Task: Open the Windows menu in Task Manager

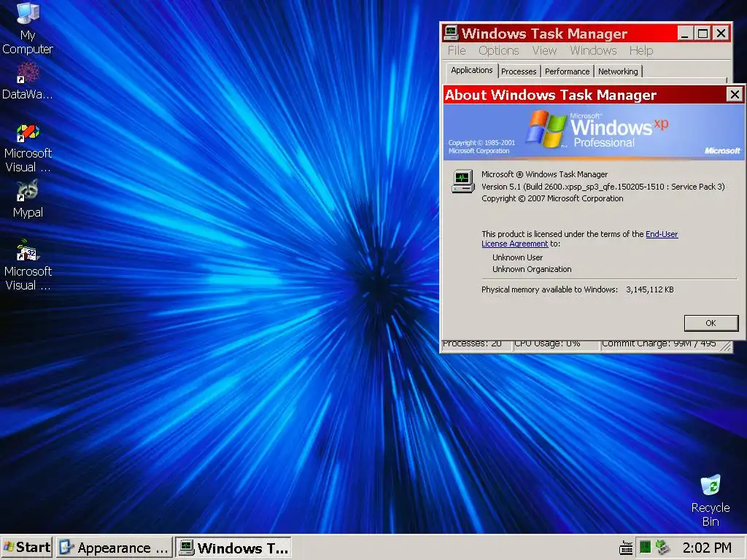Action: point(593,50)
